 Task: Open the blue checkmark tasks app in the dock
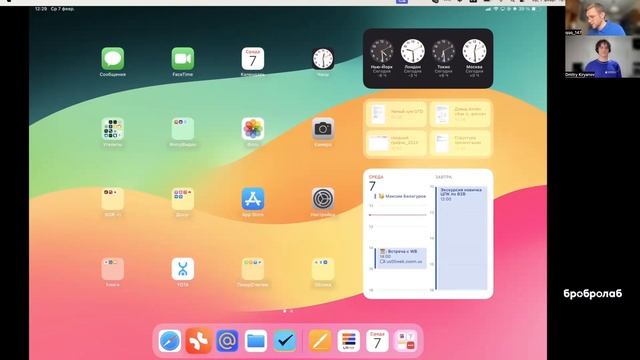tap(284, 341)
